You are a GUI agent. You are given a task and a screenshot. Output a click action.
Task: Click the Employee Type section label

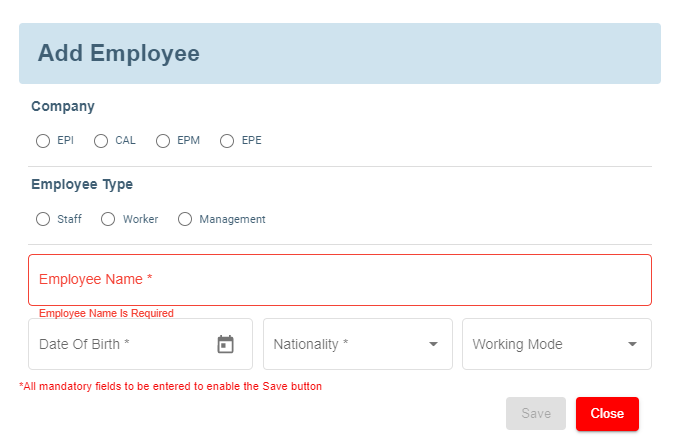click(82, 184)
